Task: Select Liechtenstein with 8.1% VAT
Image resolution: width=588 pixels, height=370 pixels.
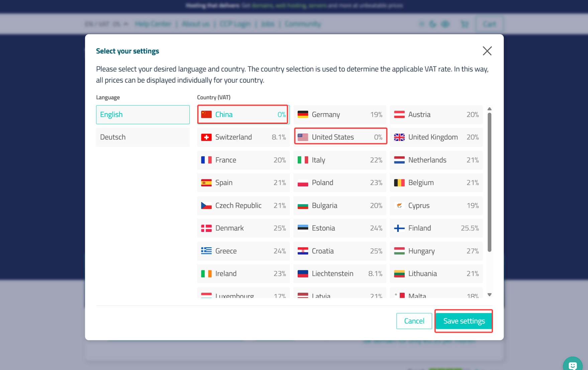Action: coord(340,274)
